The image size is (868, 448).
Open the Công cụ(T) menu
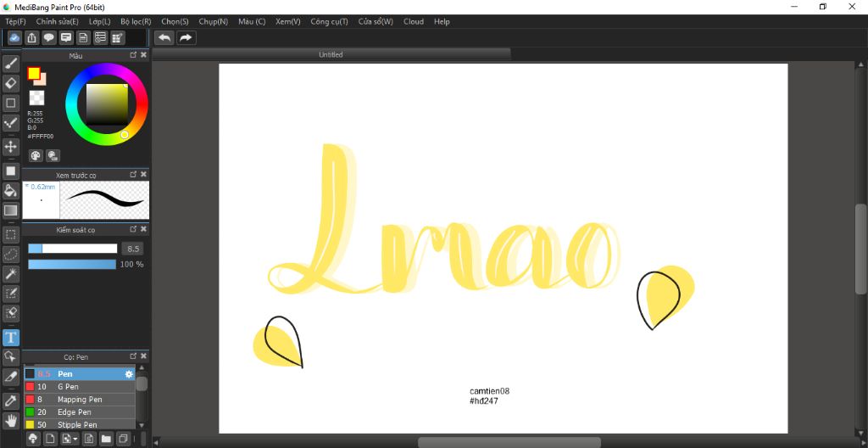[x=330, y=21]
